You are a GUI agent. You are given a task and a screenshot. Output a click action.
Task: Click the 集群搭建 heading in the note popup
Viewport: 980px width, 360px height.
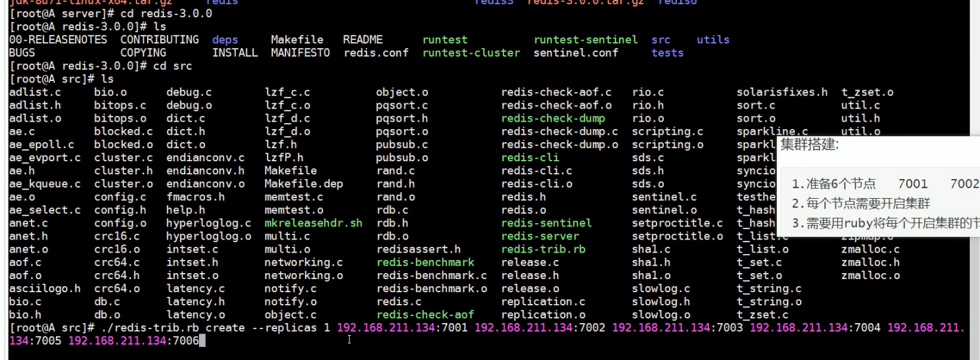point(810,145)
